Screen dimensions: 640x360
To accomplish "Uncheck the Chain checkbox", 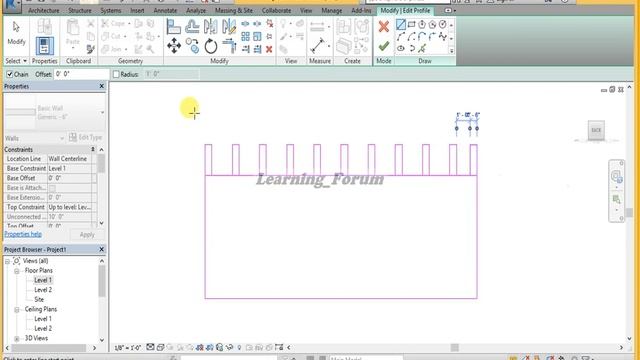I will pyautogui.click(x=10, y=74).
